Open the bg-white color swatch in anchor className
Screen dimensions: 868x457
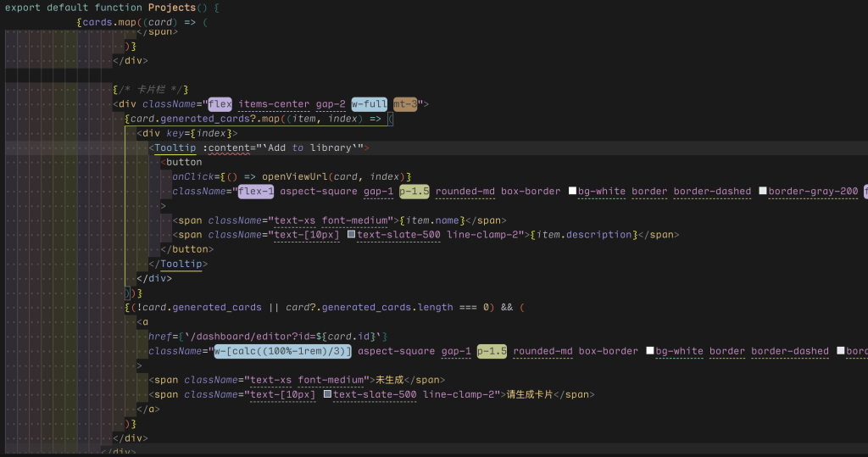pos(650,351)
